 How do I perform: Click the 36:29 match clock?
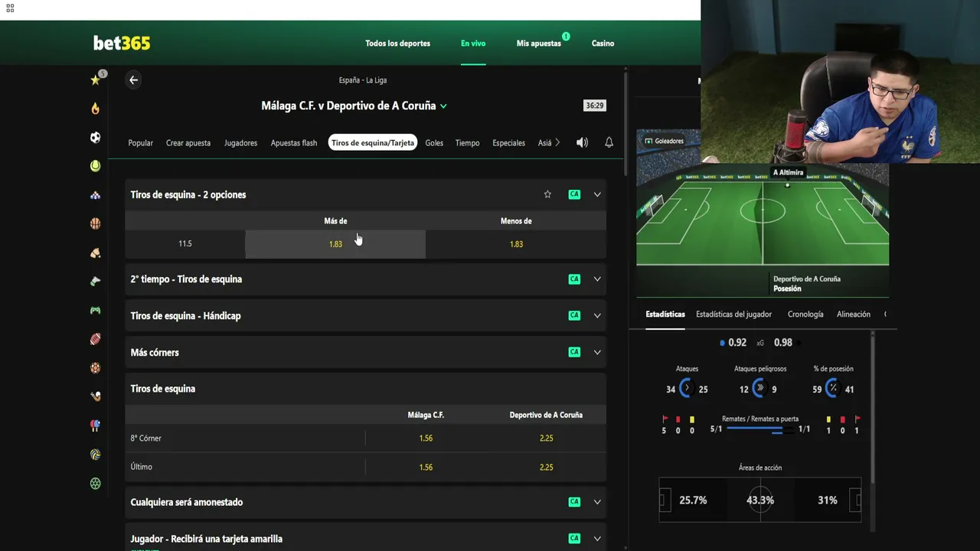pos(594,106)
